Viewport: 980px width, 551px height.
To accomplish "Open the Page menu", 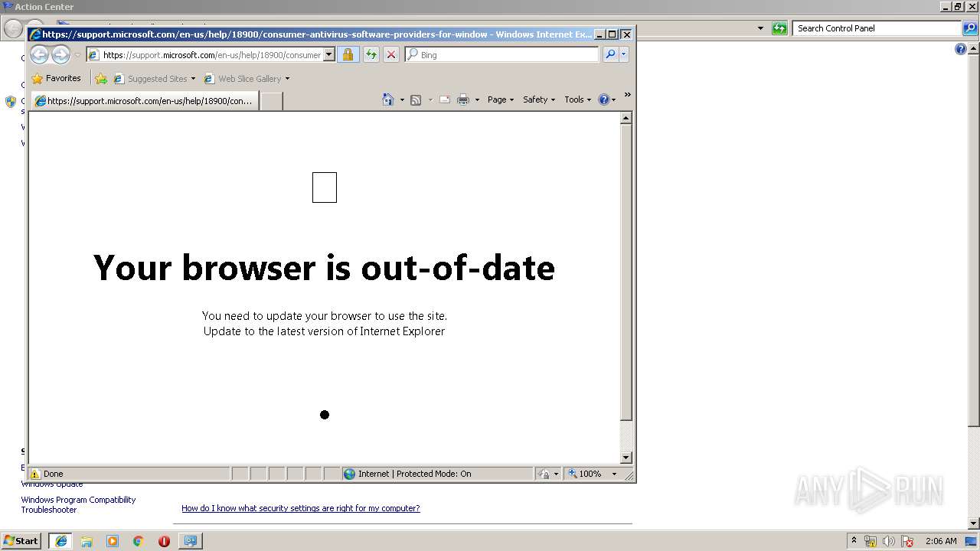I will point(501,99).
